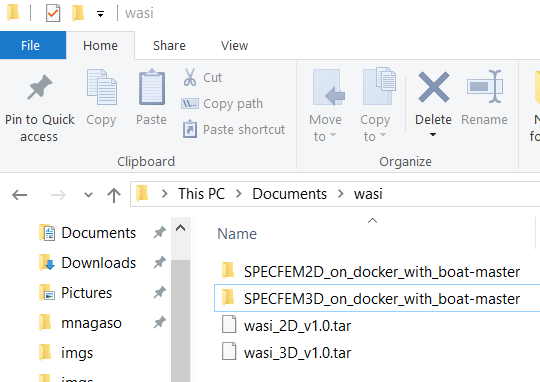Click the pin icon beside Documents
Image resolution: width=540 pixels, height=382 pixels.
coord(159,233)
